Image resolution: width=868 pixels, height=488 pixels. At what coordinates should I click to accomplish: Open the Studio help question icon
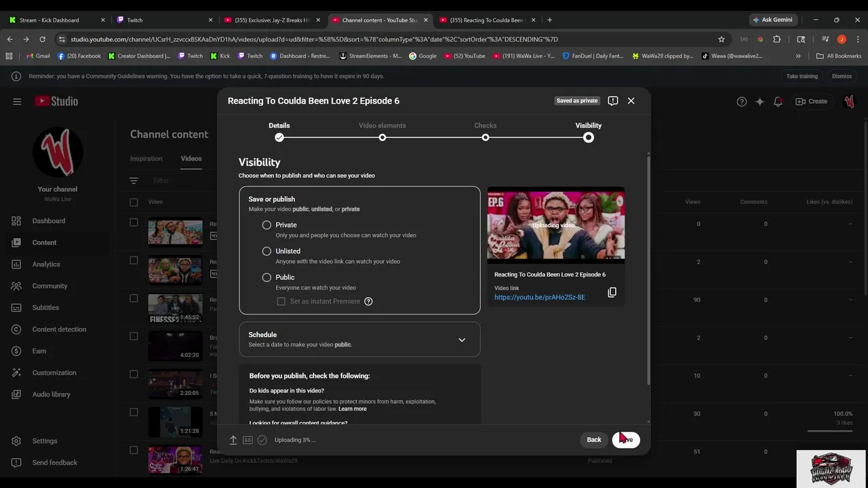742,101
